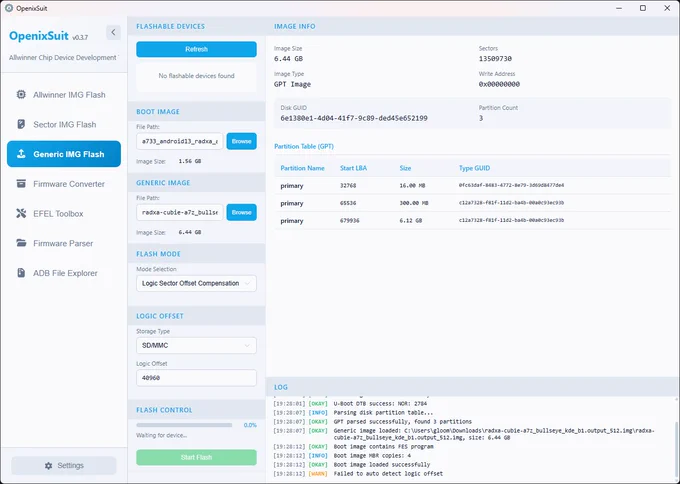Click the 300.00 MB size cell
680x484 pixels.
pos(414,203)
